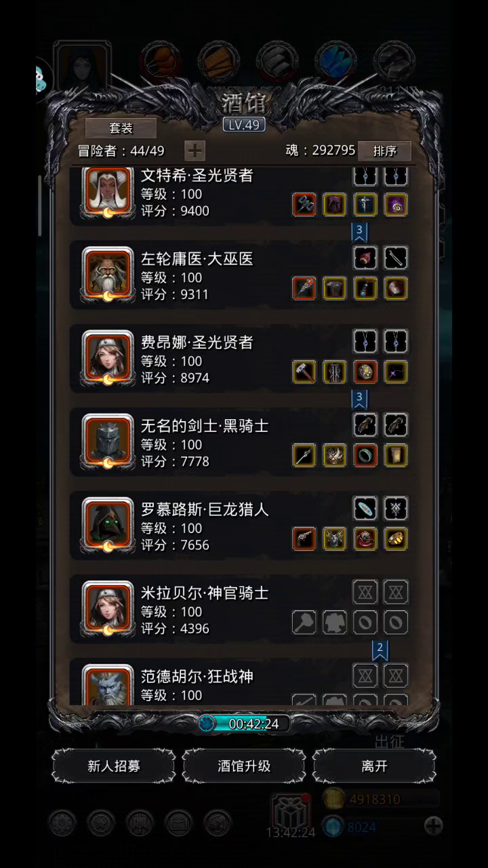The height and width of the screenshot is (868, 488).
Task: Tap the purple hood icon of 文特希
Action: (x=334, y=205)
